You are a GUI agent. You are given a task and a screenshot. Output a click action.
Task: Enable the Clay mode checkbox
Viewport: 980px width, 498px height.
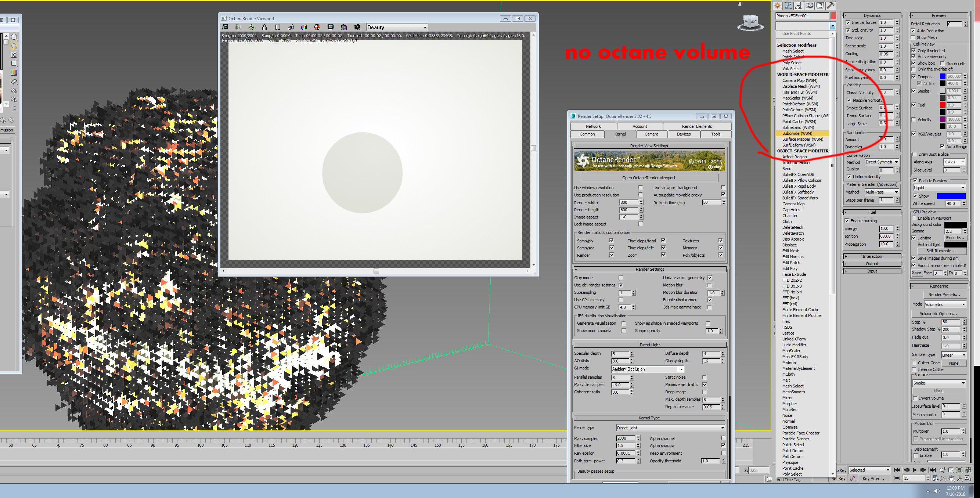pyautogui.click(x=621, y=278)
